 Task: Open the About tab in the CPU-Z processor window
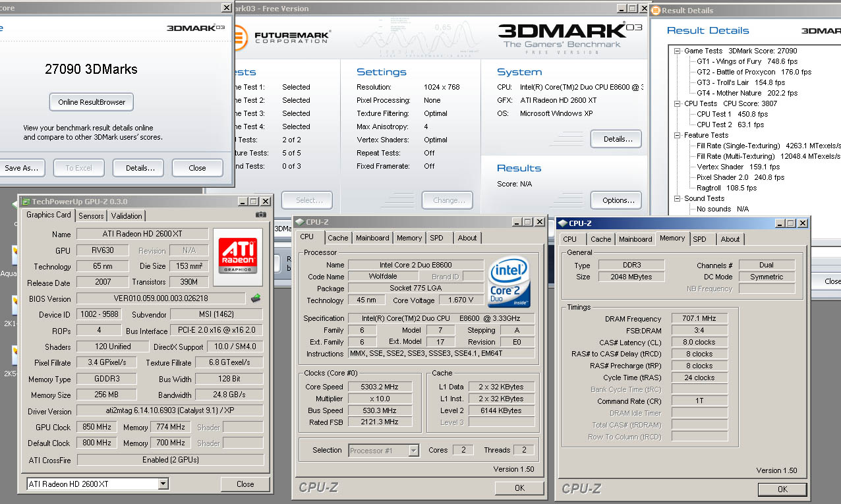point(467,238)
